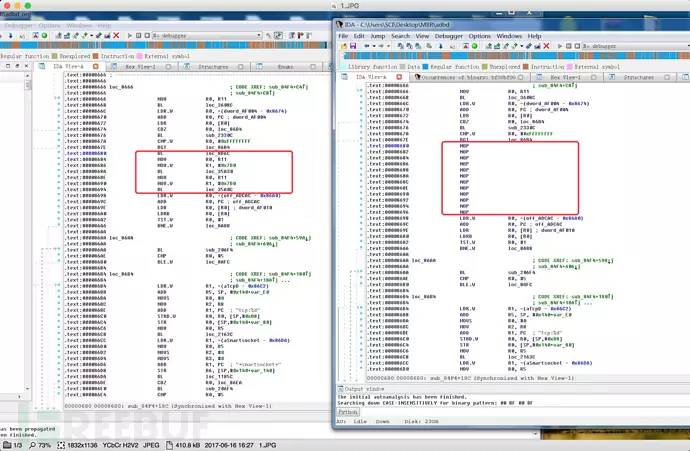
Task: Click the External symbol pink legend swatch, right IDA
Action: (569, 67)
